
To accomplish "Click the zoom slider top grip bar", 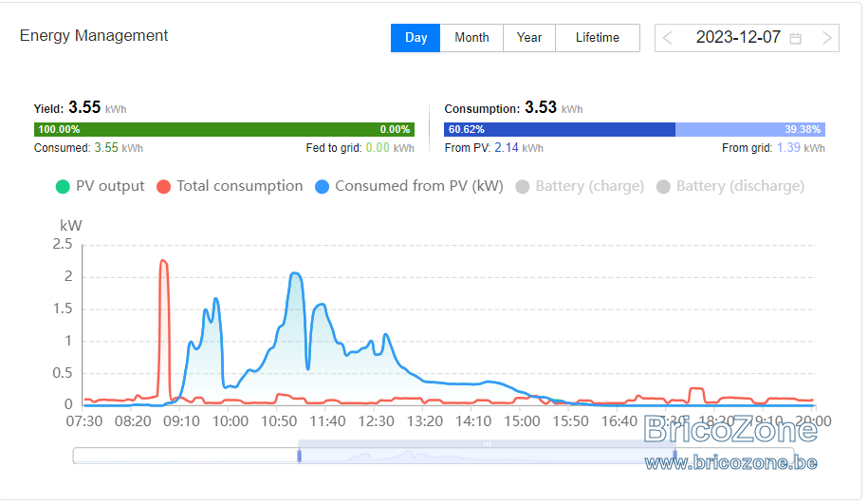I will 487,443.
